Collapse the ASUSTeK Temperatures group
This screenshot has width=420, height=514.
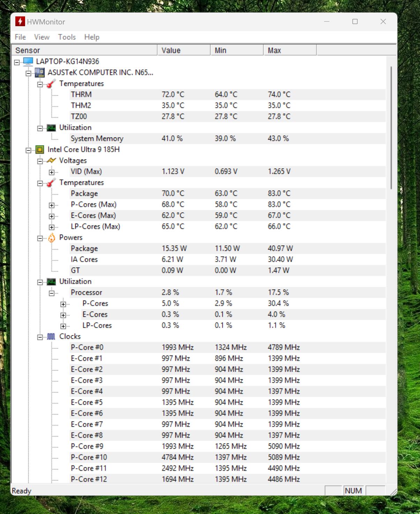coord(40,84)
